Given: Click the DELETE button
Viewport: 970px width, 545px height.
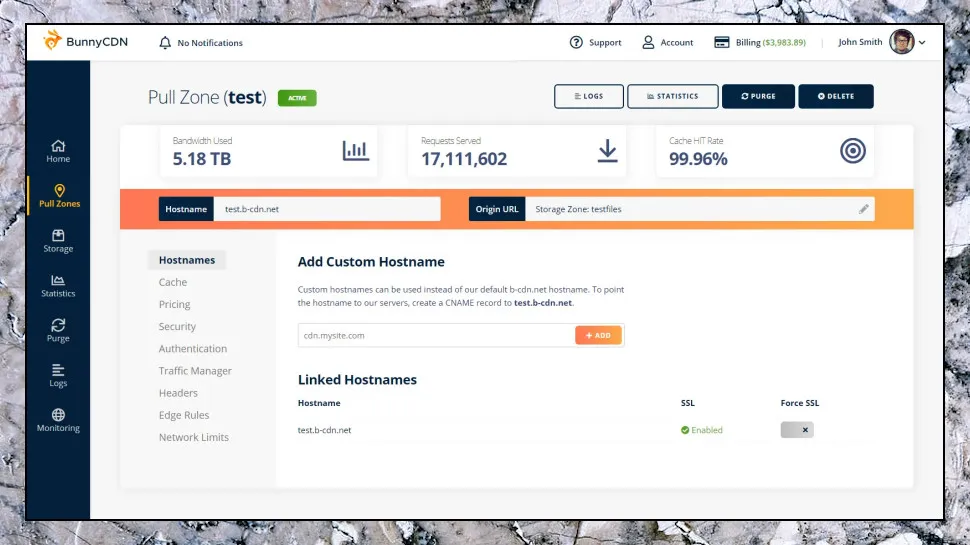Looking at the screenshot, I should point(836,97).
